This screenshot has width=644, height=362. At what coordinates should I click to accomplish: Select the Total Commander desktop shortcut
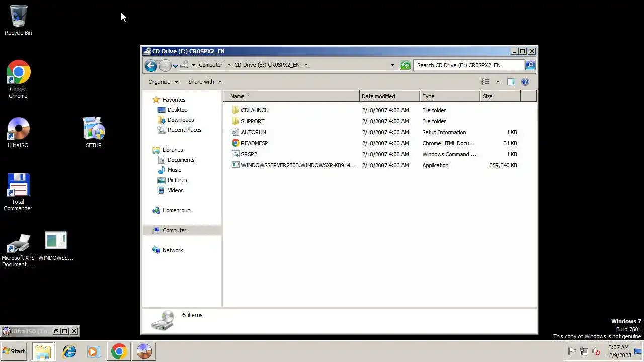[x=18, y=192]
